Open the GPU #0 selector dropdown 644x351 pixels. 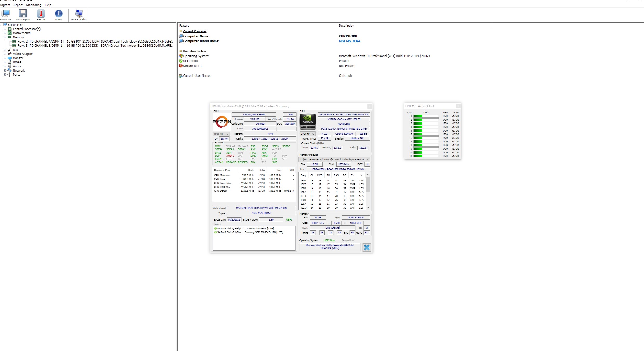pos(307,134)
